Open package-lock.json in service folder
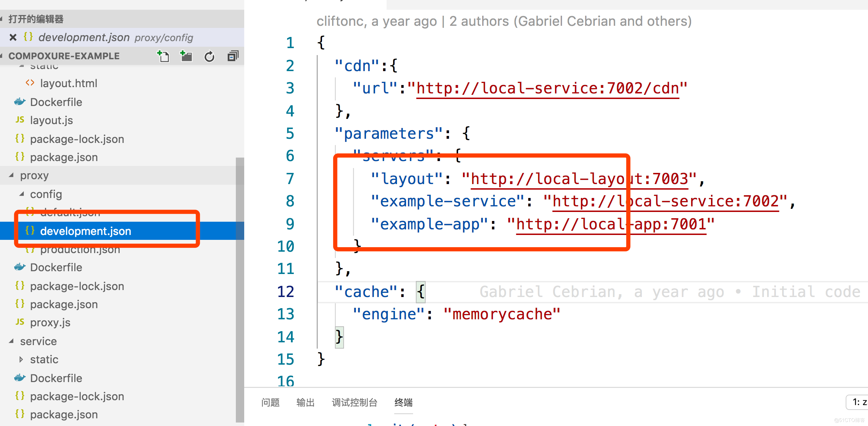The width and height of the screenshot is (868, 426). (77, 396)
